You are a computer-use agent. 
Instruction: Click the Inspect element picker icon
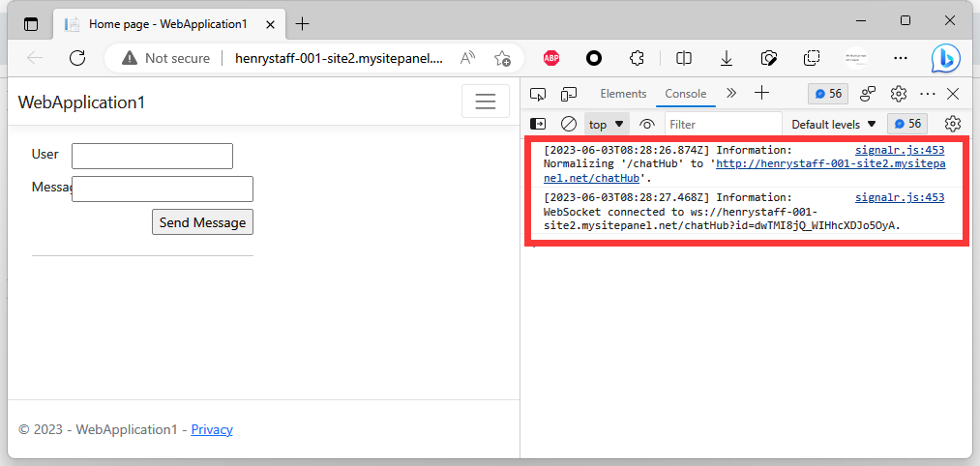[x=539, y=94]
